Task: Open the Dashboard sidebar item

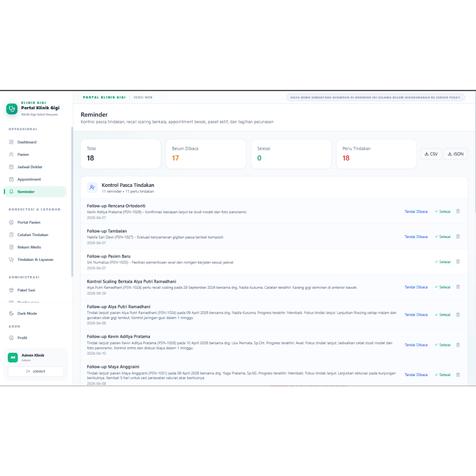Action: coord(35,142)
